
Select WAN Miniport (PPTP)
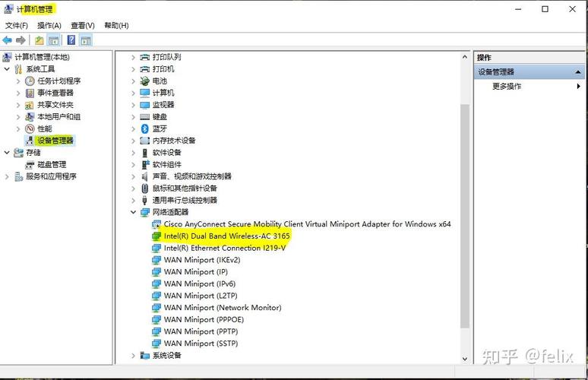click(x=201, y=331)
